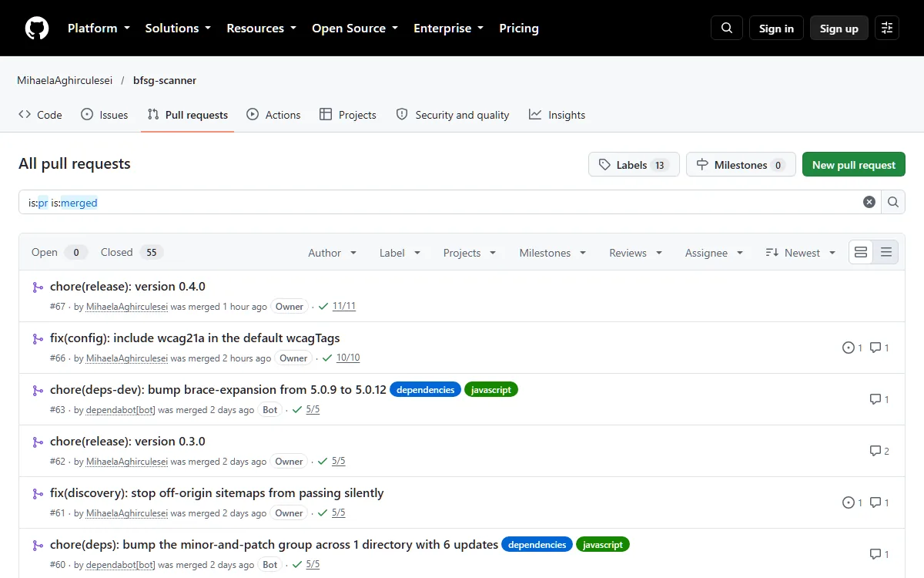Open the Reviews filter dropdown
924x578 pixels.
coord(636,253)
